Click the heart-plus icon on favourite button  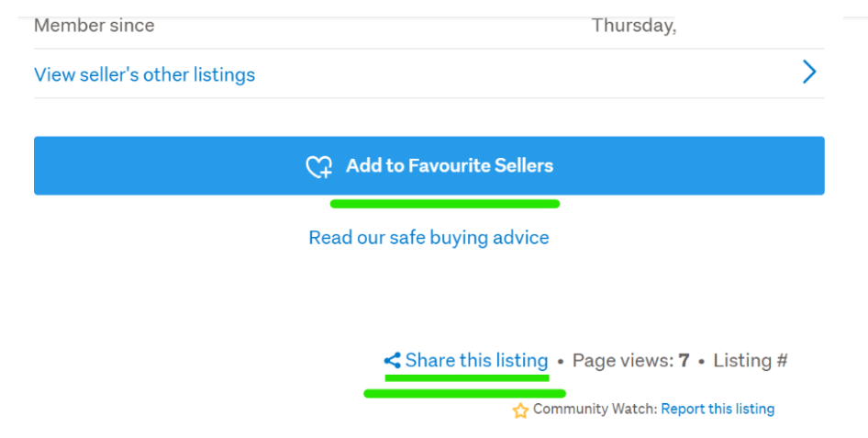318,166
